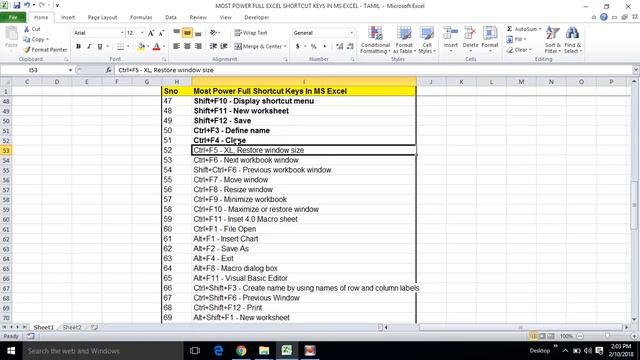This screenshot has width=640, height=360.
Task: Expand the Copy dropdown arrow
Action: pos(47,40)
